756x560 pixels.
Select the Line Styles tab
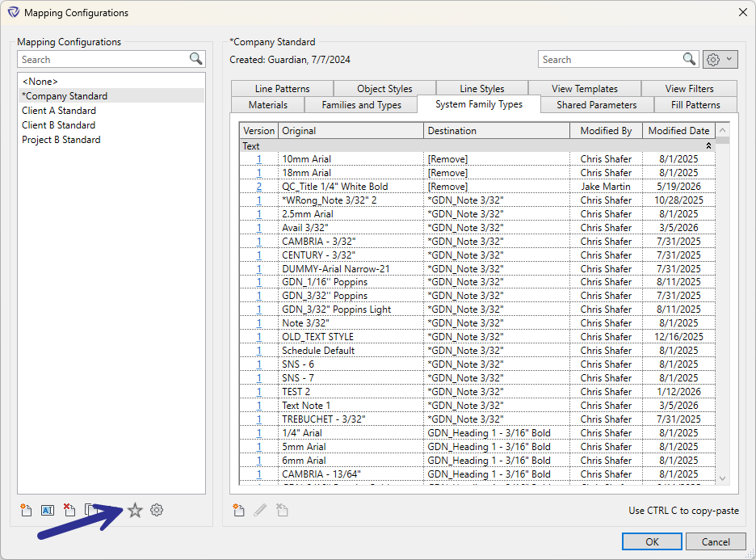tap(482, 89)
